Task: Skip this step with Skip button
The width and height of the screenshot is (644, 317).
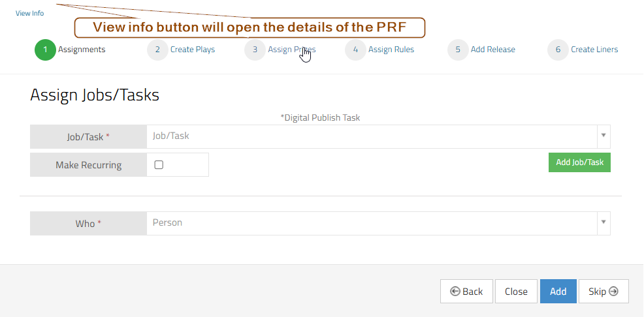Action: coord(604,292)
